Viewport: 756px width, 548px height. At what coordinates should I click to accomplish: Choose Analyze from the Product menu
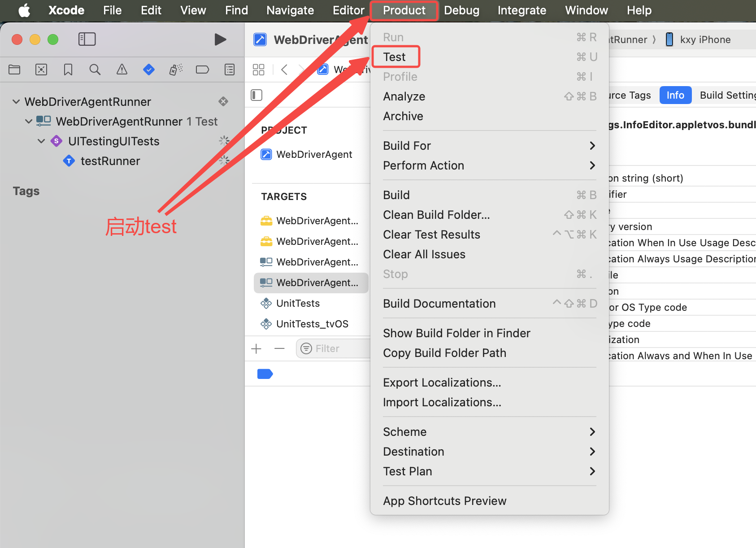pos(490,96)
